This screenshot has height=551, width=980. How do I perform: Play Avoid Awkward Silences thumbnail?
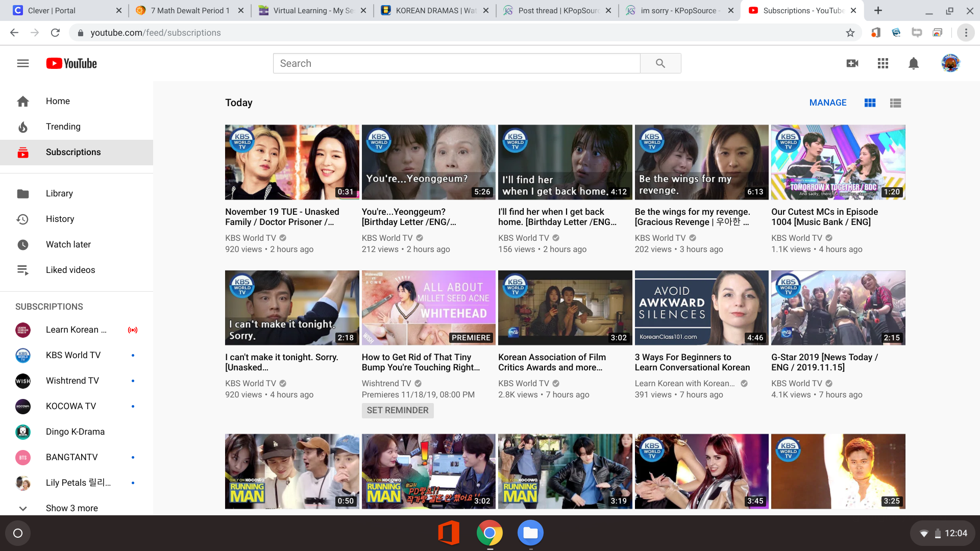pos(702,308)
